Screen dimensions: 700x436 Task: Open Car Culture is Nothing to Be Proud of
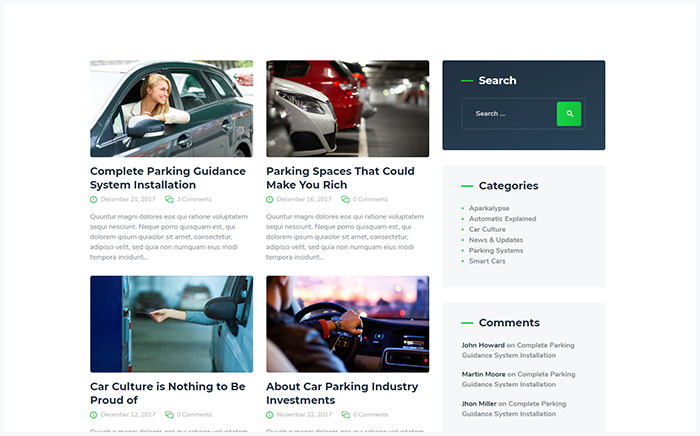pyautogui.click(x=167, y=393)
